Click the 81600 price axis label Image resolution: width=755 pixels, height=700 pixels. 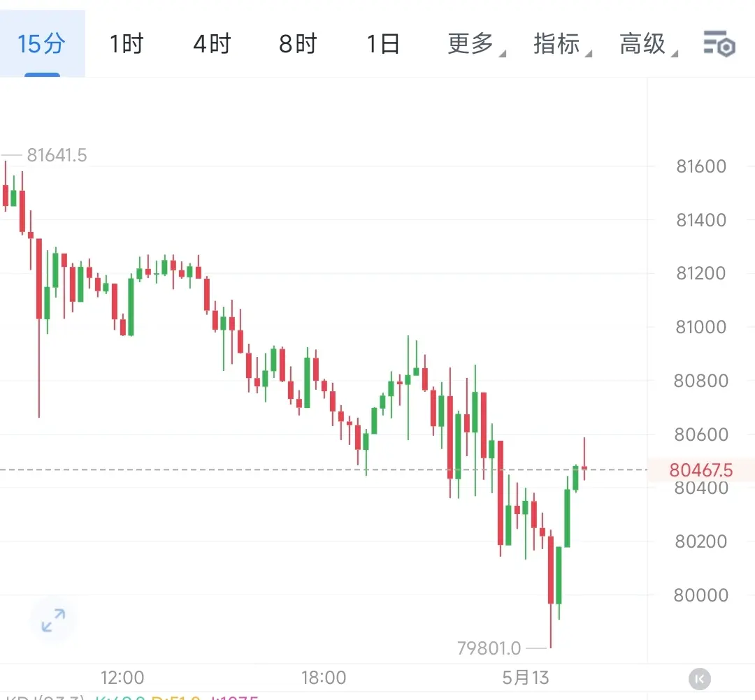(x=701, y=166)
